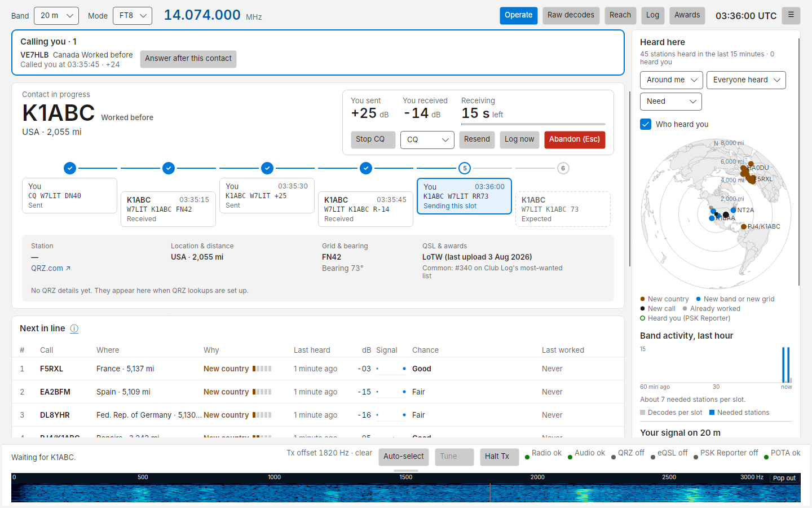Click the NT2A station dot on map

733,210
